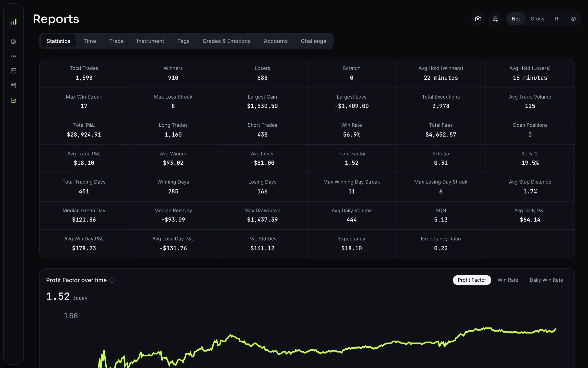Switch to R multiple mode
The width and height of the screenshot is (588, 368).
click(556, 19)
